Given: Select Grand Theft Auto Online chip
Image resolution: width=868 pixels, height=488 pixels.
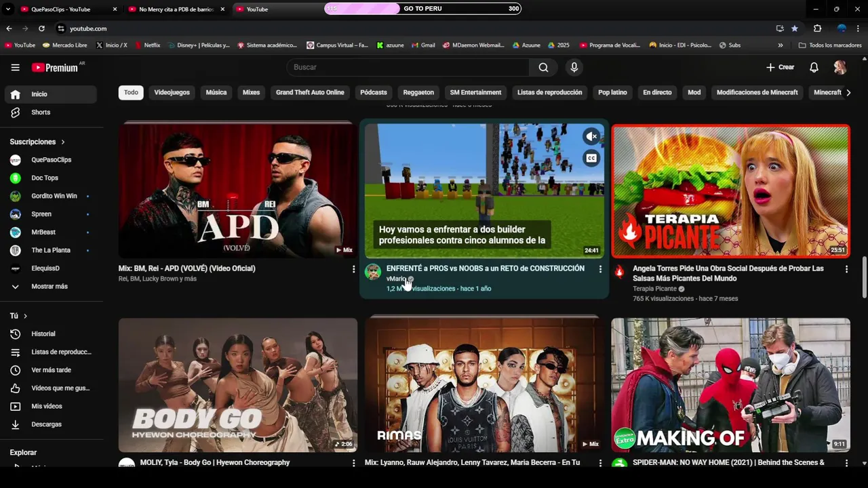Looking at the screenshot, I should tap(310, 92).
